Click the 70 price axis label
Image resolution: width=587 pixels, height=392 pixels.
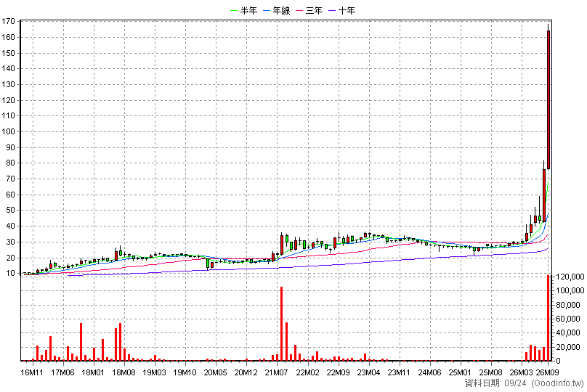pyautogui.click(x=10, y=179)
